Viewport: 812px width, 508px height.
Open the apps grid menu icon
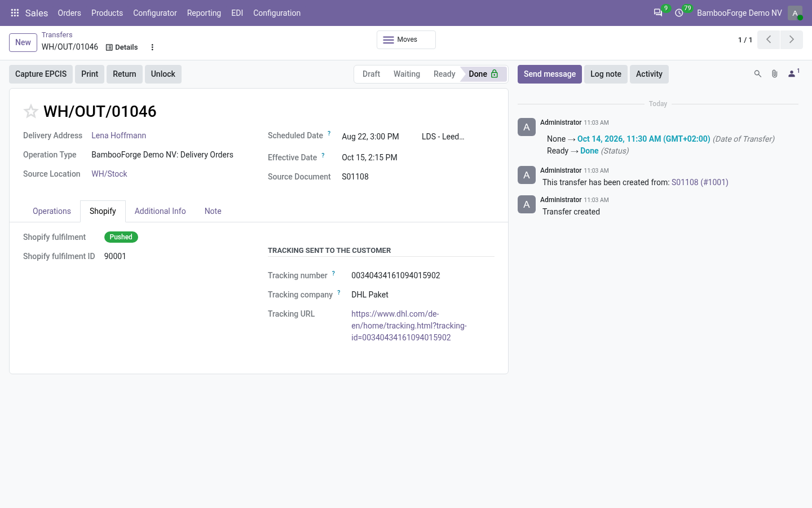15,13
